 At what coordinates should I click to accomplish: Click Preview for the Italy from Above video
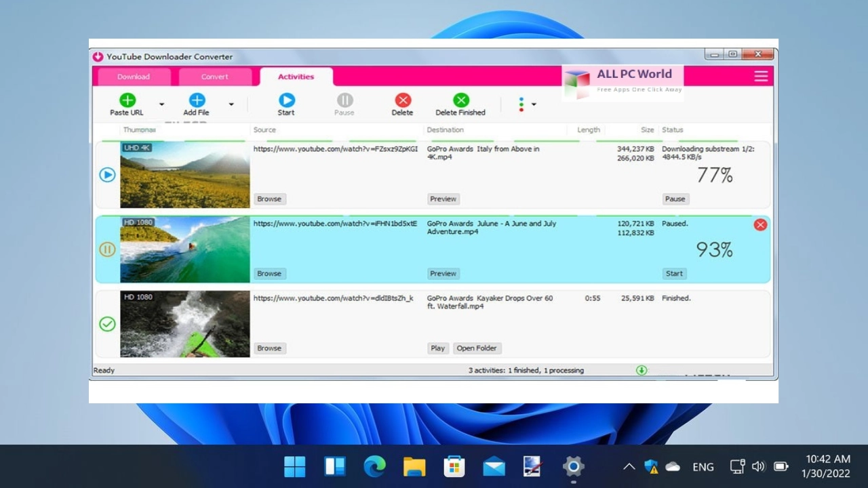click(x=443, y=199)
